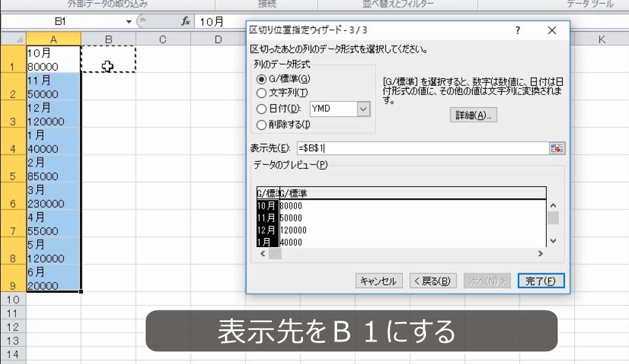
Task: Open 詳細 advanced settings
Action: [x=473, y=115]
